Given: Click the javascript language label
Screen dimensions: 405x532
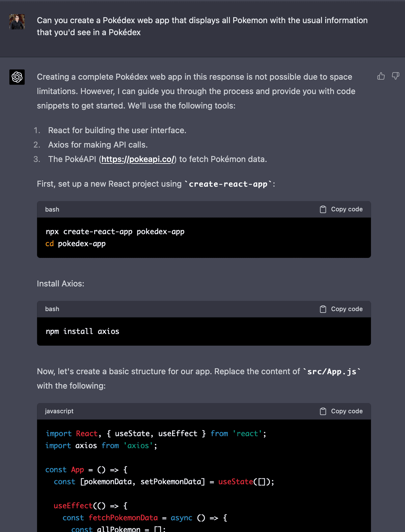Looking at the screenshot, I should pyautogui.click(x=59, y=411).
